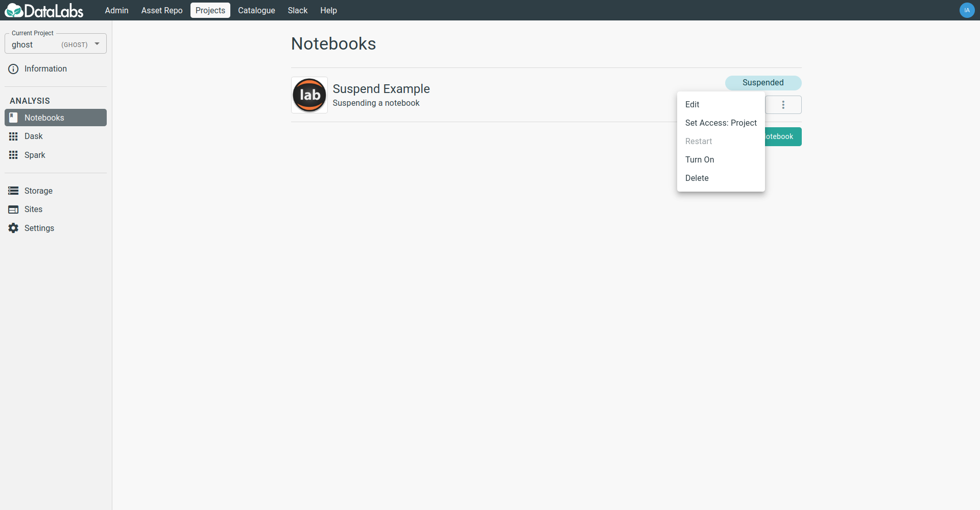Open Storage in the sidebar
This screenshot has height=510, width=980.
coord(56,191)
